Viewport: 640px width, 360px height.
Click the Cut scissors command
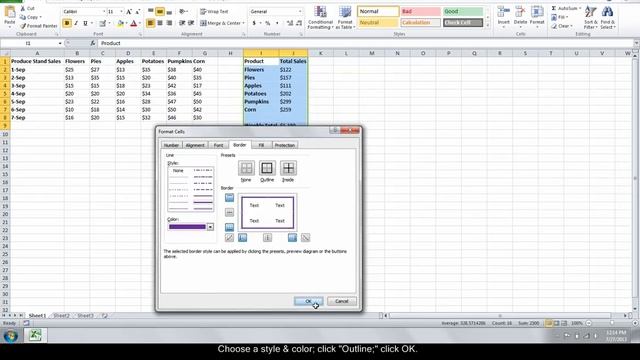27,9
